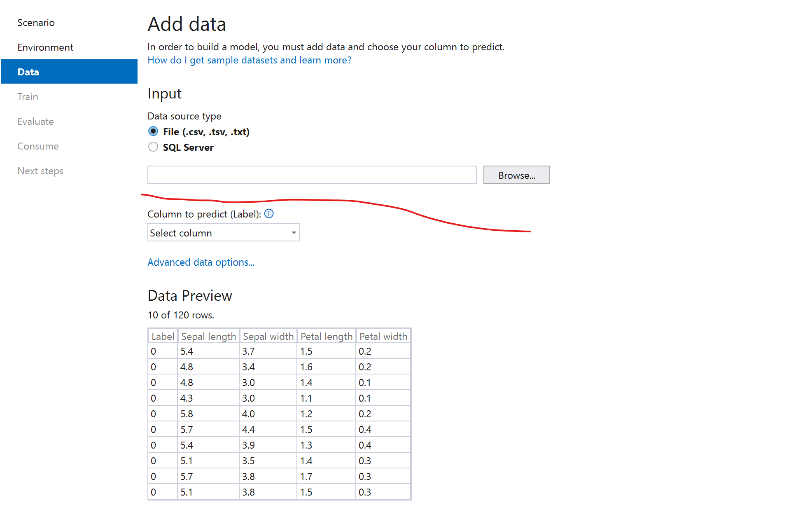Open the Train step in the sidebar
The height and width of the screenshot is (524, 812).
28,96
